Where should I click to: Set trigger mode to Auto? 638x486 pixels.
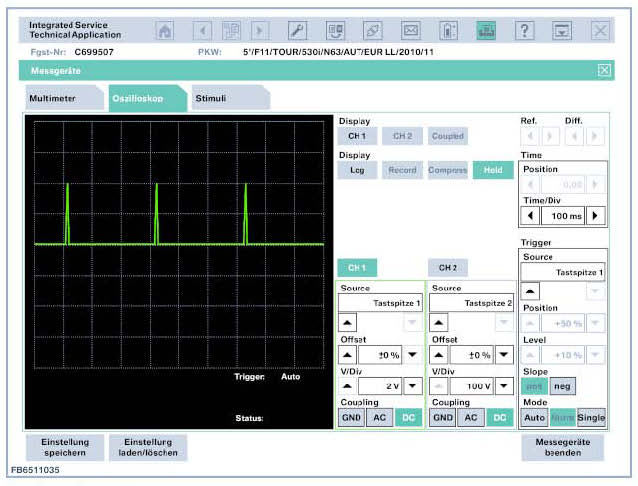point(534,418)
